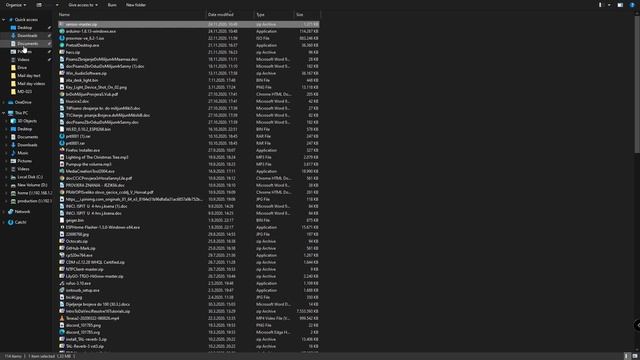This screenshot has width=640, height=360.
Task: Select Lighting of The Christmas Tree mp3 icon
Action: (62, 157)
